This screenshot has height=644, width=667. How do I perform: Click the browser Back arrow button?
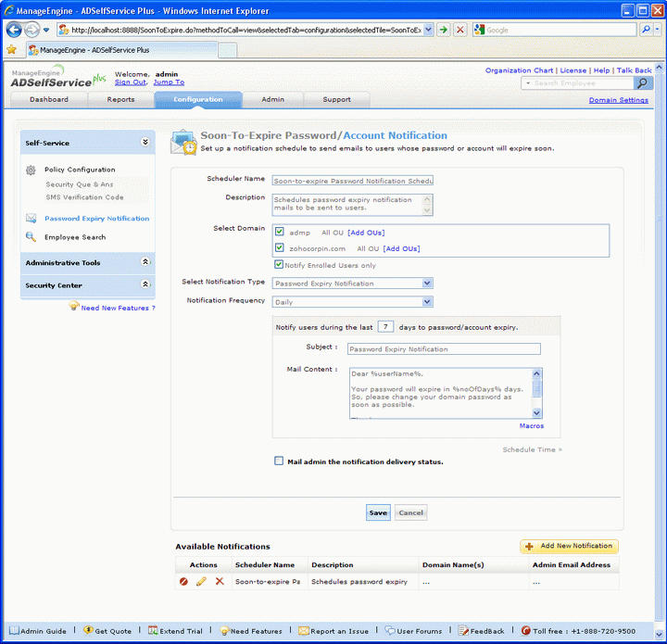coord(14,30)
